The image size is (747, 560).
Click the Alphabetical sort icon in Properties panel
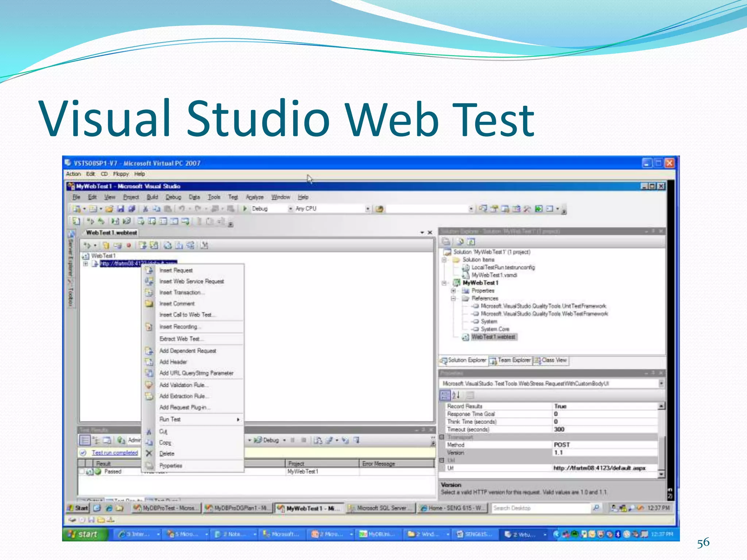(x=456, y=395)
